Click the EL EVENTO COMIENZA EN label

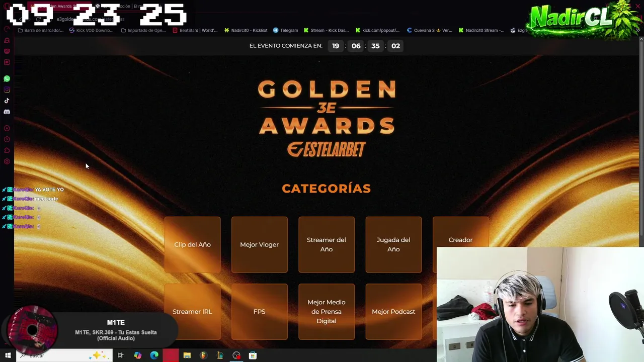tap(286, 46)
